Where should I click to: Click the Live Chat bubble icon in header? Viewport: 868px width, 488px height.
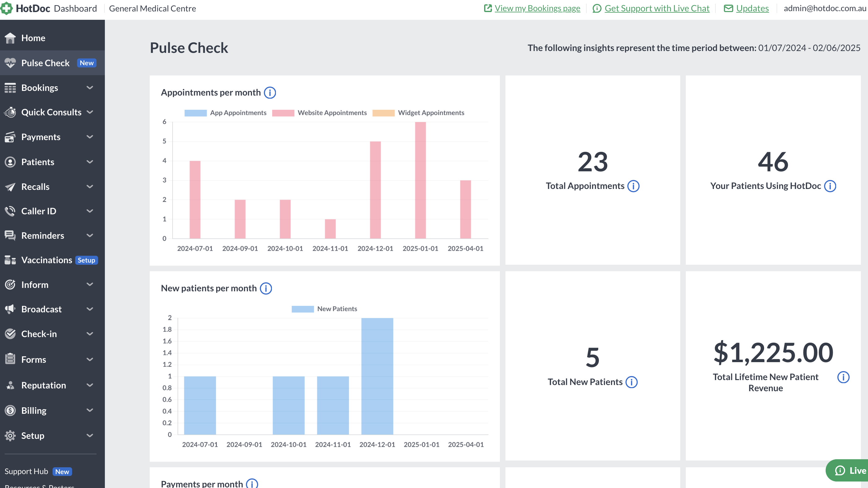597,8
